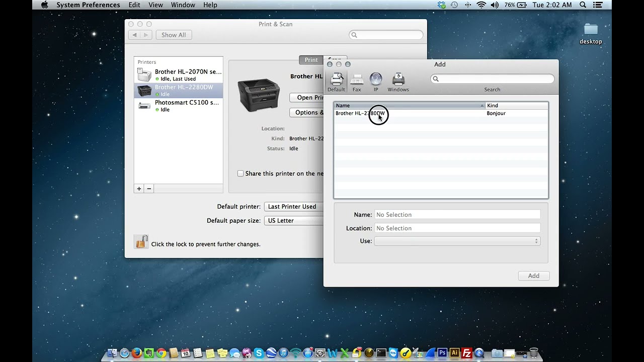644x362 pixels.
Task: Click the Kind column header
Action: (x=517, y=106)
